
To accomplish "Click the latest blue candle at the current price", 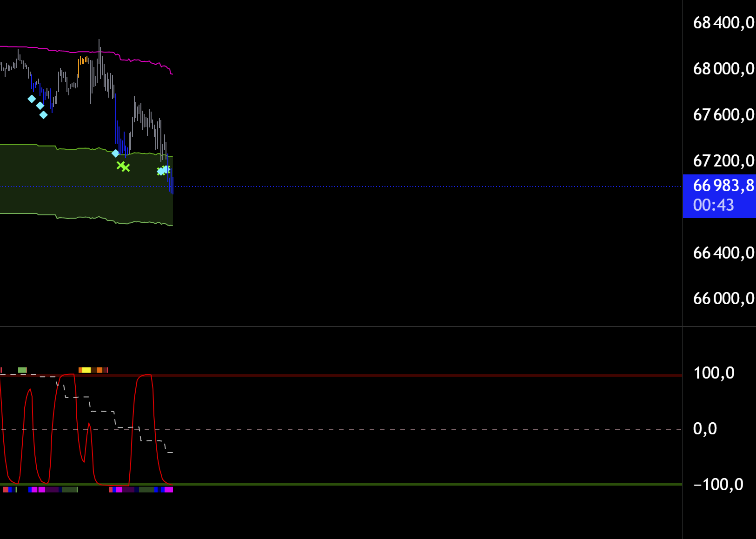I will click(172, 185).
